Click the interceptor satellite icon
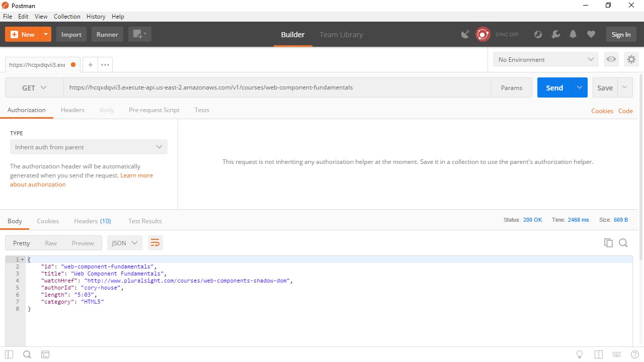This screenshot has width=644, height=362. coord(465,34)
